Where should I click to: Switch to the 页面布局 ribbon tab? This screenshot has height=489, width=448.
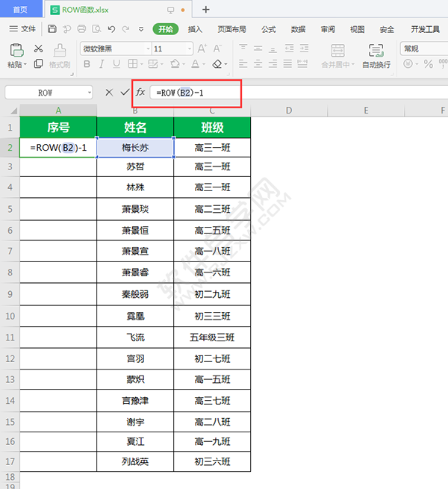coord(231,29)
